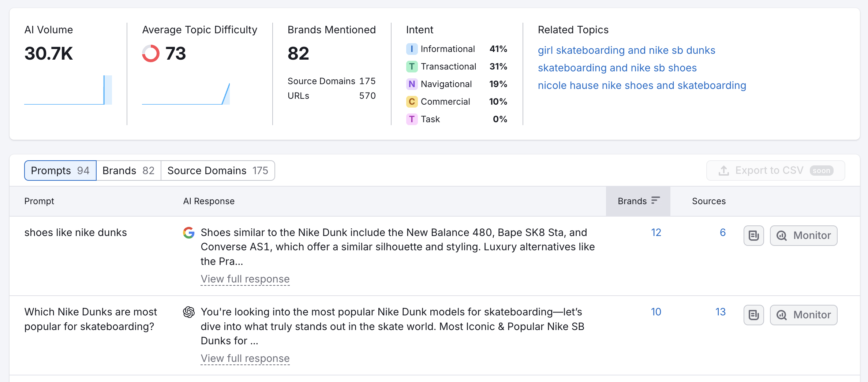Click the sort icon in the Brands column

655,201
